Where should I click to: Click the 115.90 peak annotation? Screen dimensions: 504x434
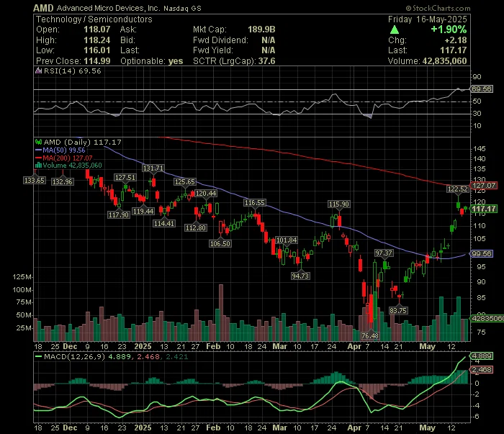pyautogui.click(x=339, y=204)
